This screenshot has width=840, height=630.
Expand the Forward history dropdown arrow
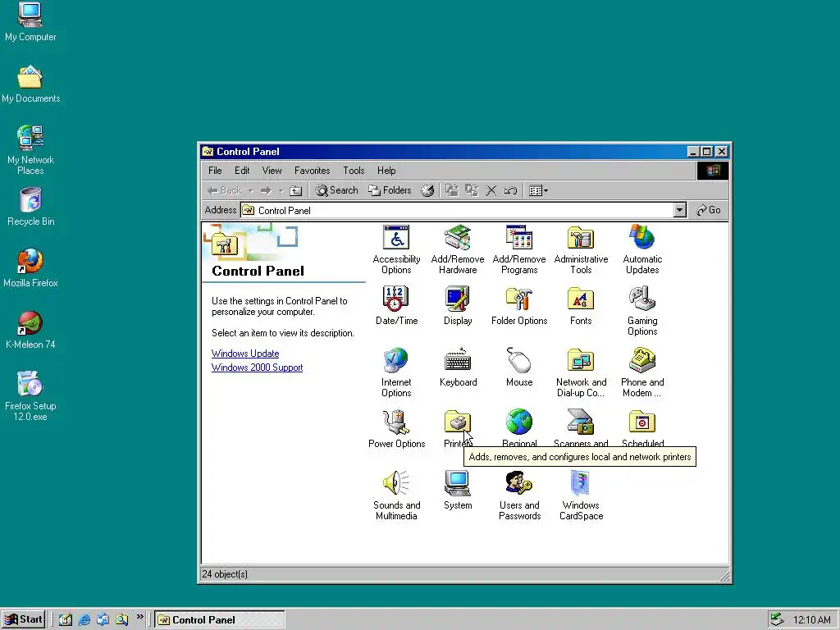tap(281, 190)
